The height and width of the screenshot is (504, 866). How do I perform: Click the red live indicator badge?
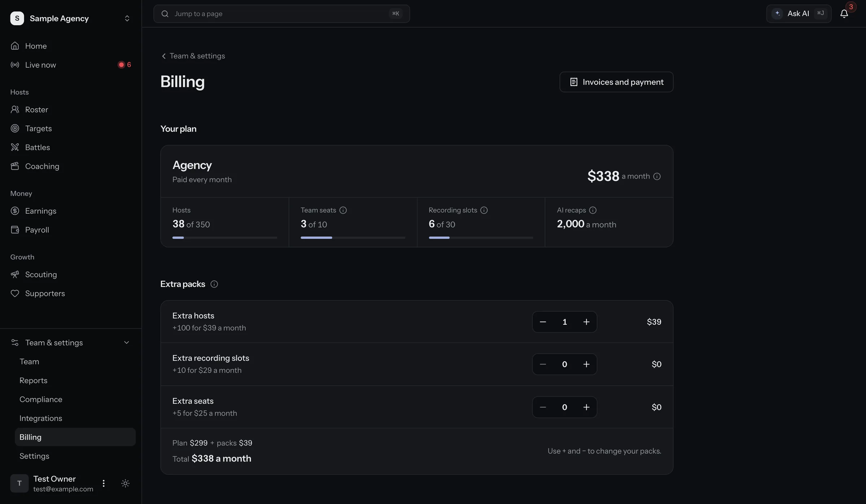[124, 65]
